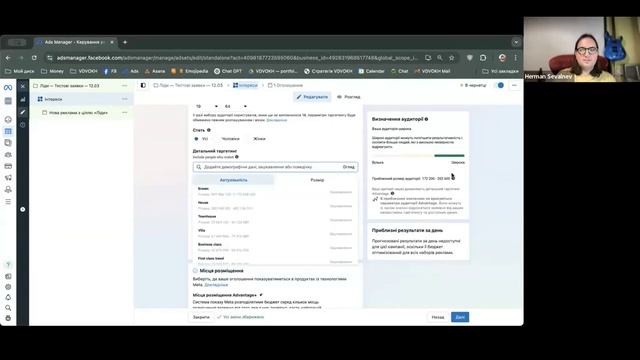Viewport: 640px width, 360px height.
Task: Open the Help question mark icon
Action: [8, 265]
